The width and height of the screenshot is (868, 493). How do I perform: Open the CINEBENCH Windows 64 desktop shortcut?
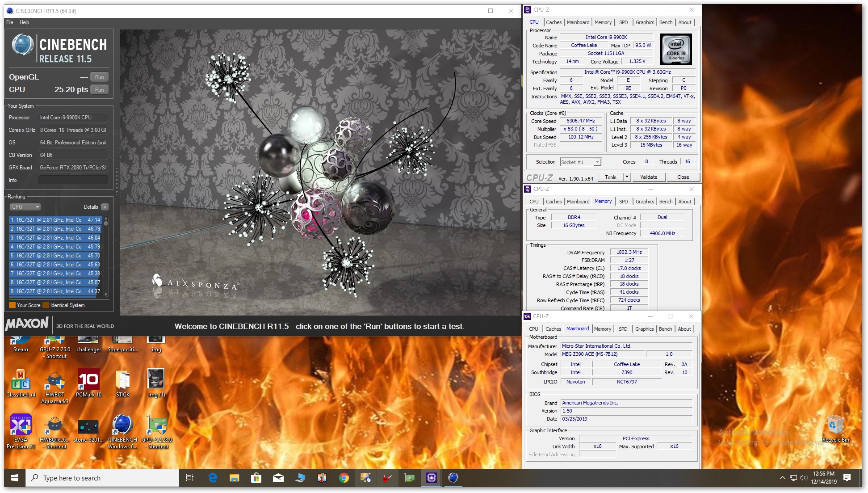(x=123, y=432)
